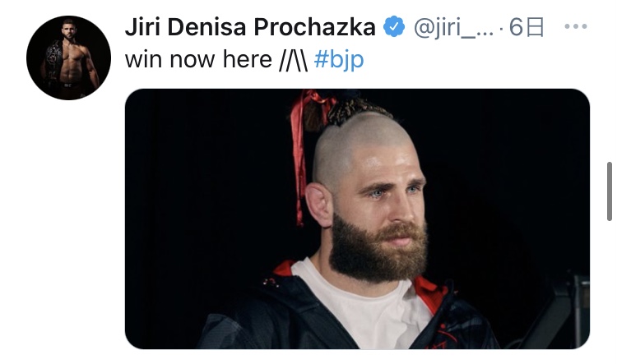617x364 pixels.
Task: Open the three-dot more options menu
Action: (575, 27)
